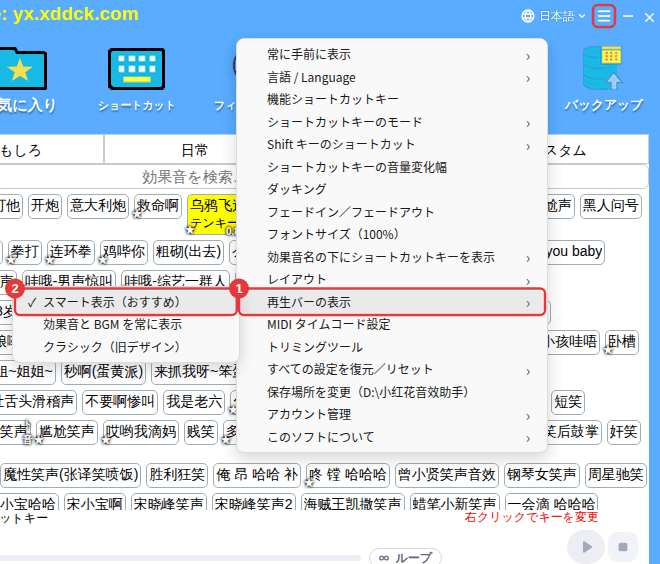Play the 海贼王凯撒笑声 sound effect
660x564 pixels.
pos(352,503)
